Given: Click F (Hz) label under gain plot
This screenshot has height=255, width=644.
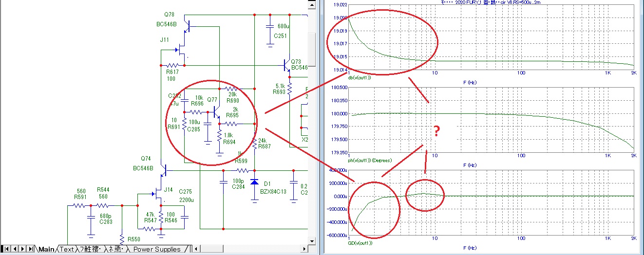Looking at the screenshot, I should pos(471,82).
